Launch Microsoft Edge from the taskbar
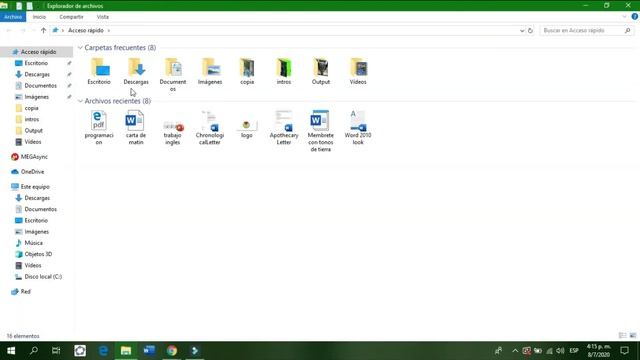The width and height of the screenshot is (640, 360). point(103,351)
